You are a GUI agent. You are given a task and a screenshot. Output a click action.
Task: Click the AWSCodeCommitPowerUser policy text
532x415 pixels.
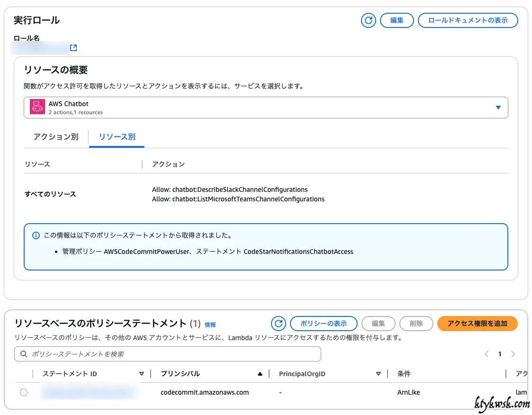coord(146,252)
